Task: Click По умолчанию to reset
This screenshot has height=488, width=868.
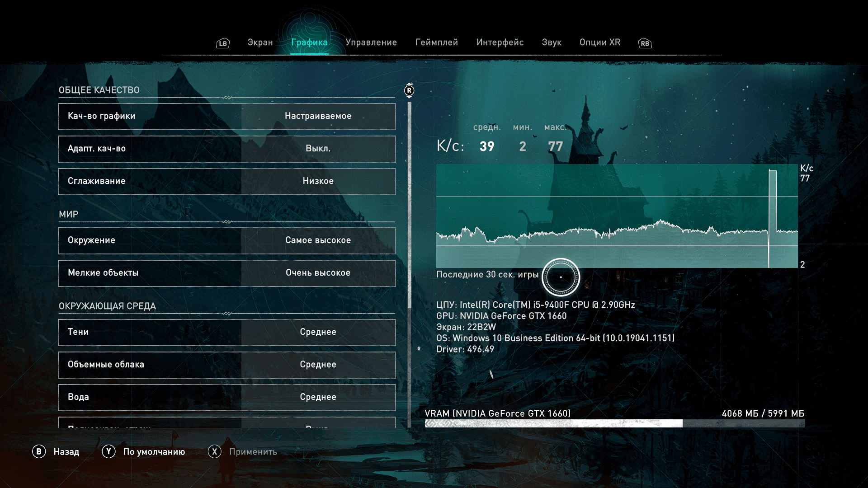Action: [x=154, y=452]
